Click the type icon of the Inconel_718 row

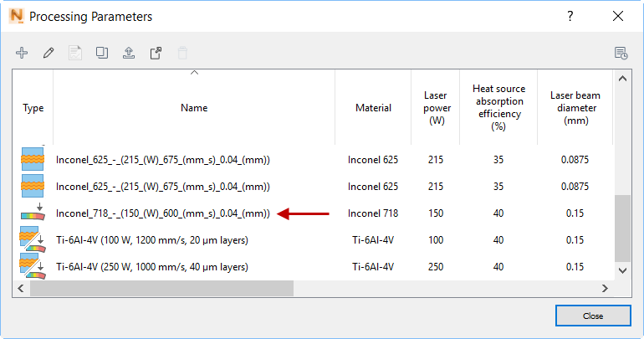pyautogui.click(x=33, y=213)
